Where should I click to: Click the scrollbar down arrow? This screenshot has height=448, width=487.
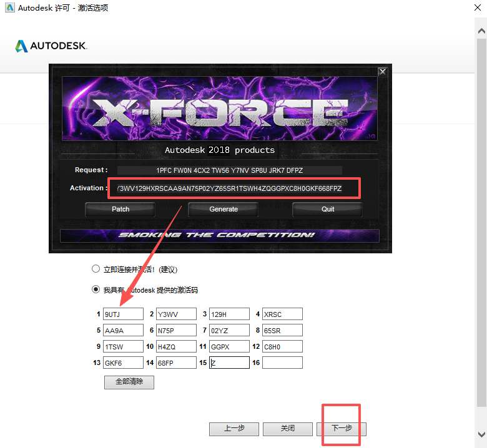(481, 434)
